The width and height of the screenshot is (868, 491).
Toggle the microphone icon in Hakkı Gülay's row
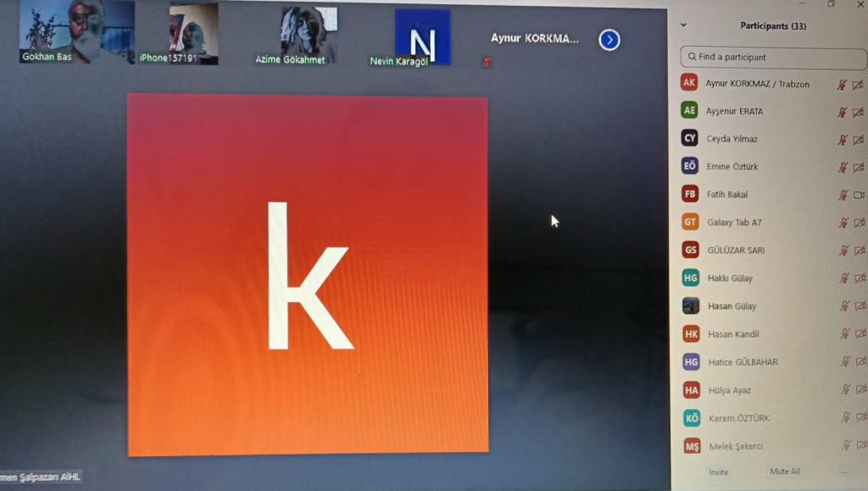click(x=844, y=278)
